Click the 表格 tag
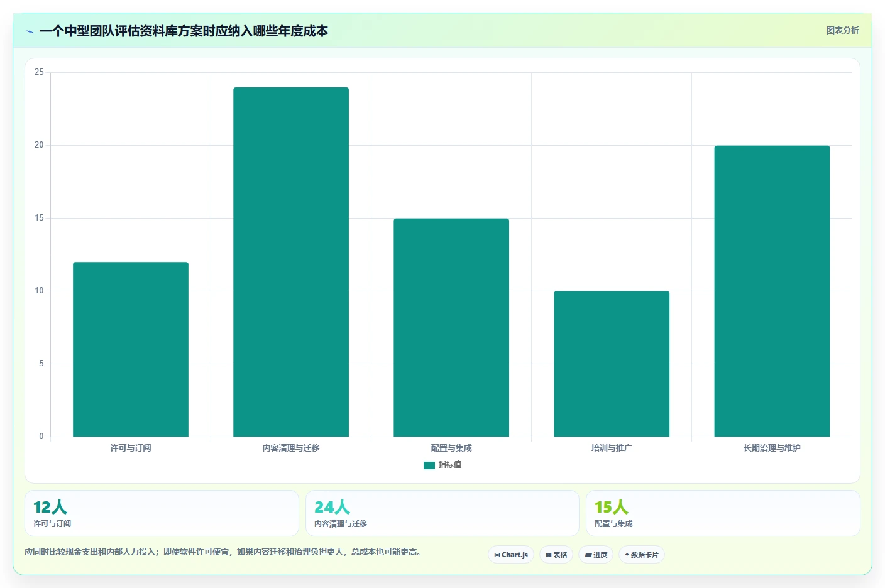This screenshot has height=588, width=885. 556,555
